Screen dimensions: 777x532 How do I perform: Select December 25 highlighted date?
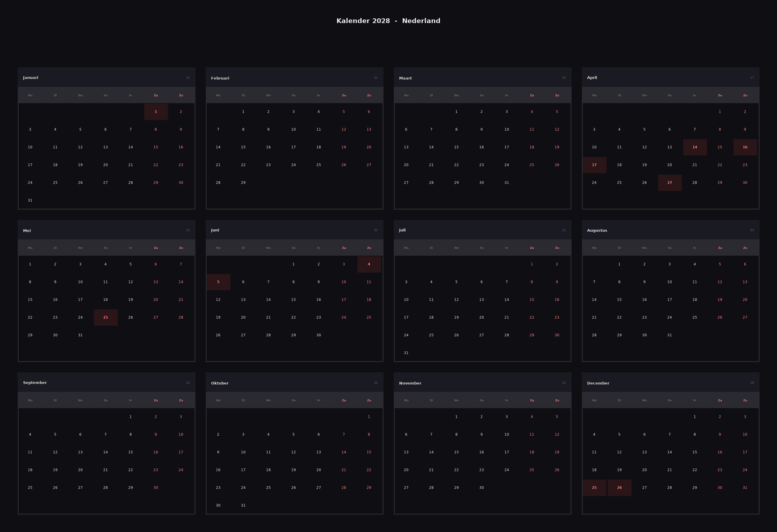[594, 488]
